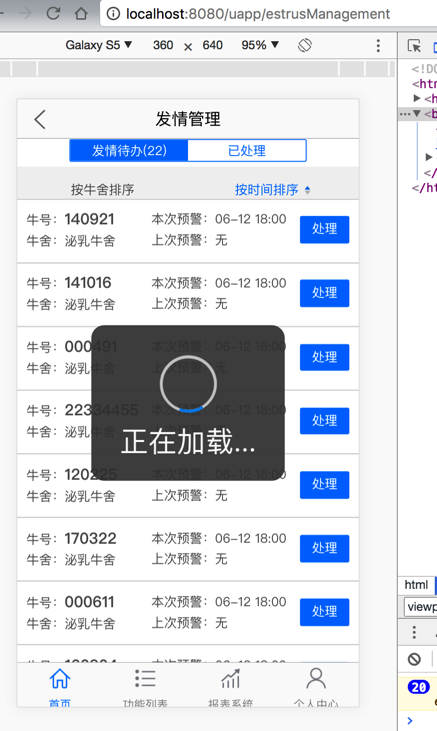View site information icon in address bar

pos(113,14)
